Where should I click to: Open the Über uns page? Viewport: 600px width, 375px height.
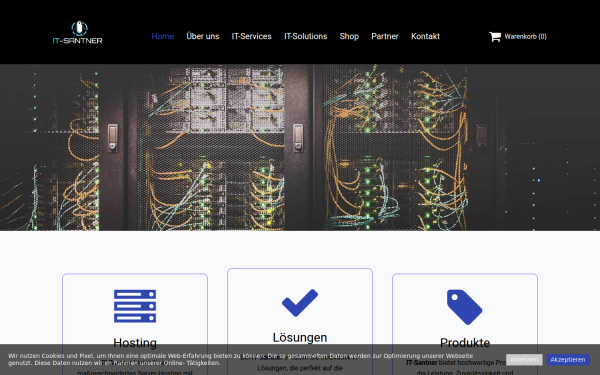203,36
